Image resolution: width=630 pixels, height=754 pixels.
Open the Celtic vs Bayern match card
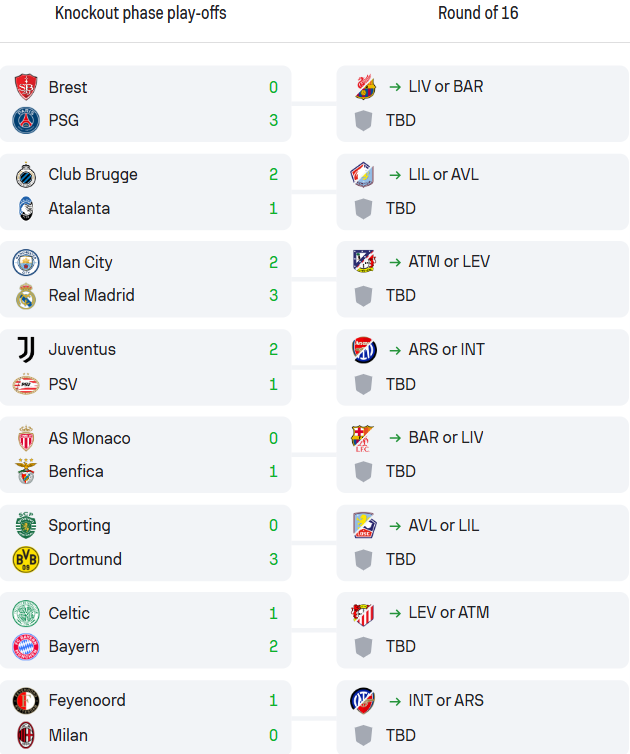[145, 630]
